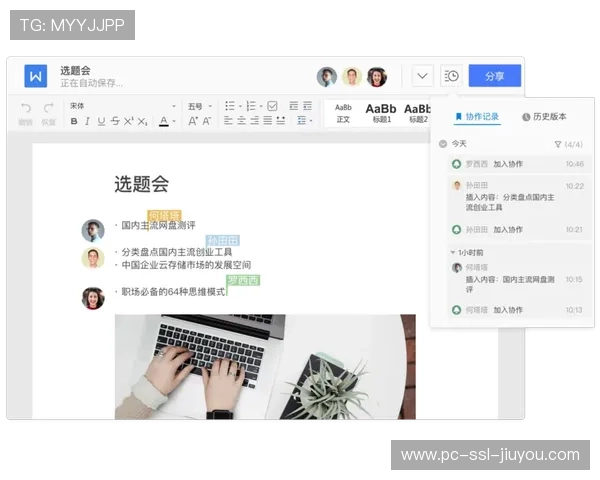This screenshot has height=480, width=600.
Task: Redo the last action (恢复)
Action: tap(49, 114)
